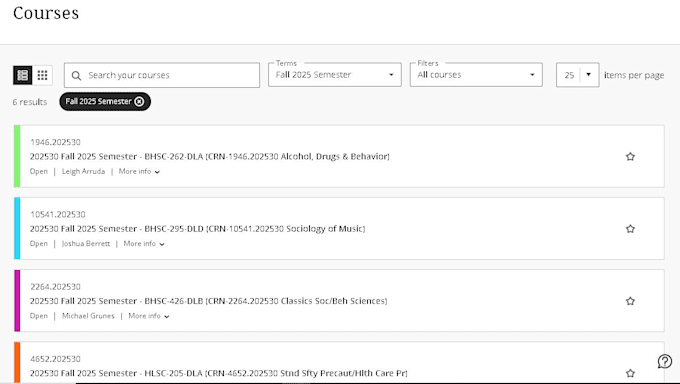Click Open status on Sociology of Music

point(39,244)
